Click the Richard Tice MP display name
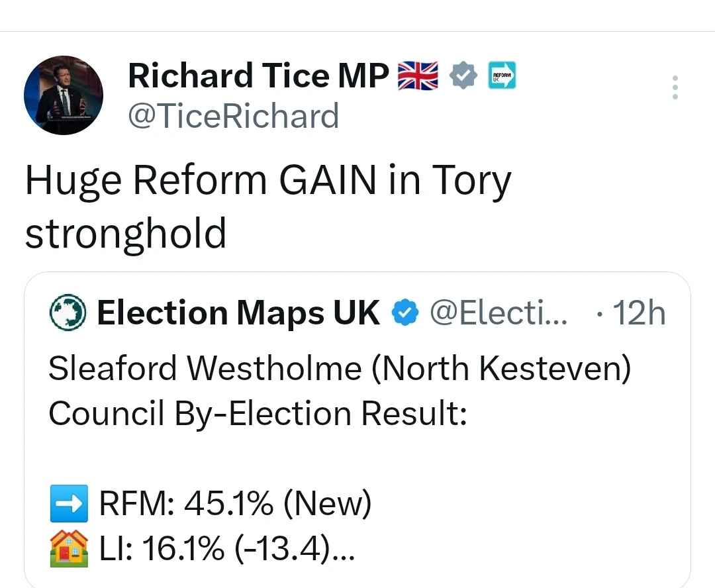Image resolution: width=715 pixels, height=588 pixels. coord(258,75)
